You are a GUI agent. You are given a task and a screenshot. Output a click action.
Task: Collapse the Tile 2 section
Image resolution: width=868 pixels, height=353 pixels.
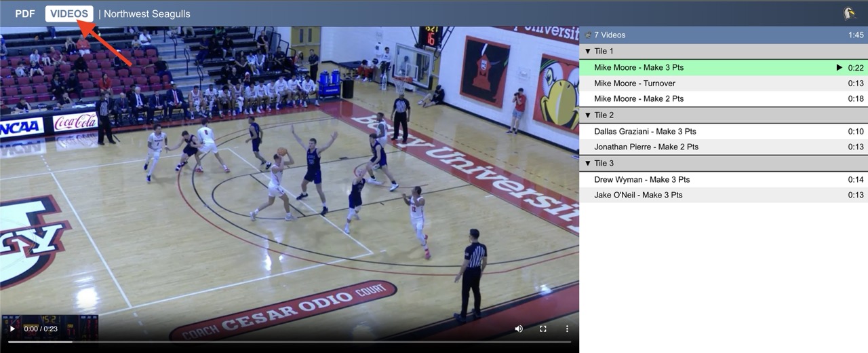coord(588,115)
